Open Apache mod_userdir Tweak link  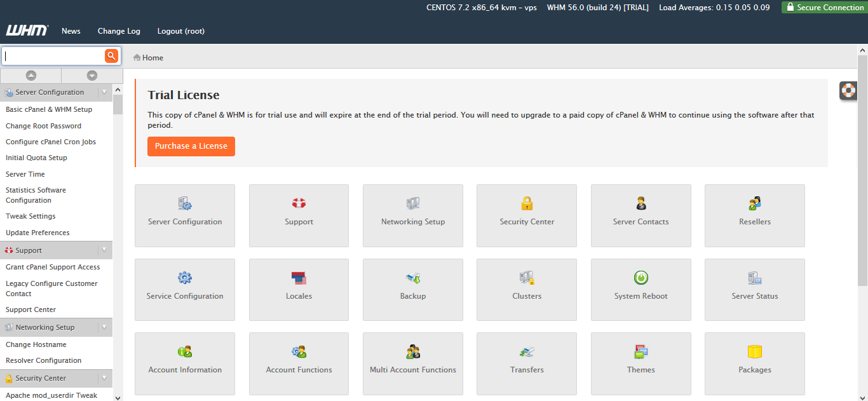[51, 395]
